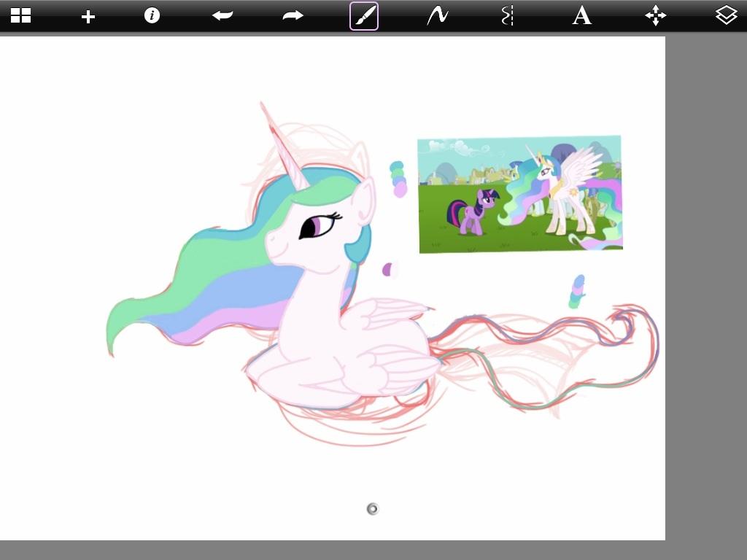The image size is (747, 560).
Task: Open the layers panel
Action: pyautogui.click(x=726, y=16)
